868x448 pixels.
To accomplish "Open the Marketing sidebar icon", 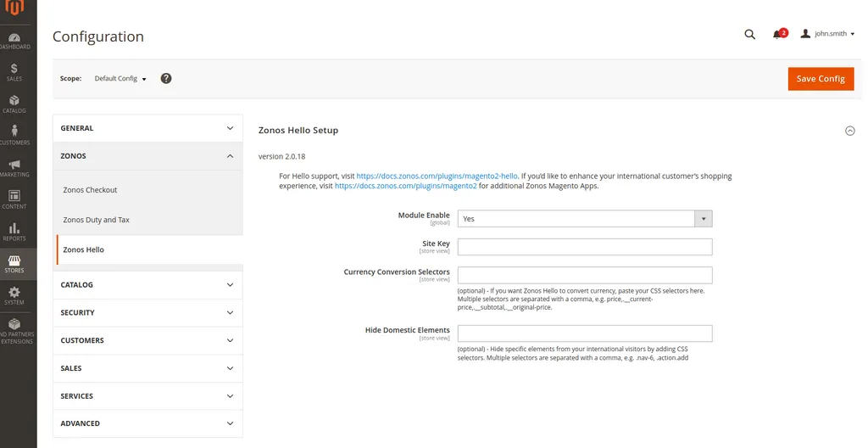I will (x=14, y=168).
